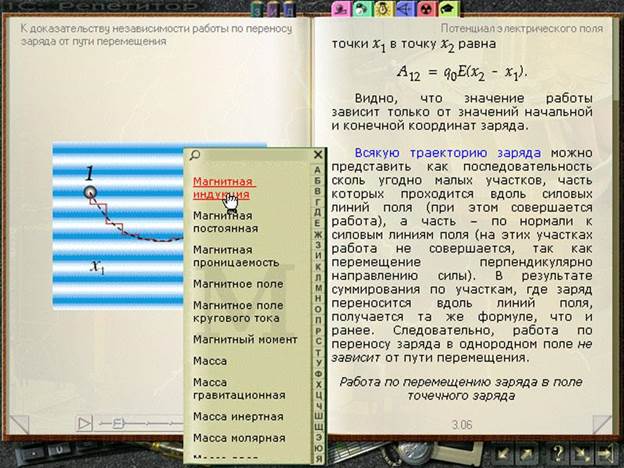Select letter М in alphabet index
Image resolution: width=624 pixels, height=468 pixels.
click(x=318, y=288)
